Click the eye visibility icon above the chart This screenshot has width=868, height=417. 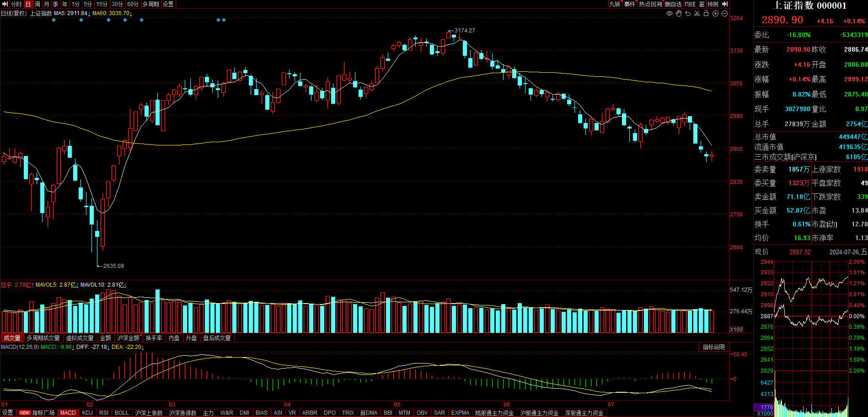pyautogui.click(x=670, y=14)
